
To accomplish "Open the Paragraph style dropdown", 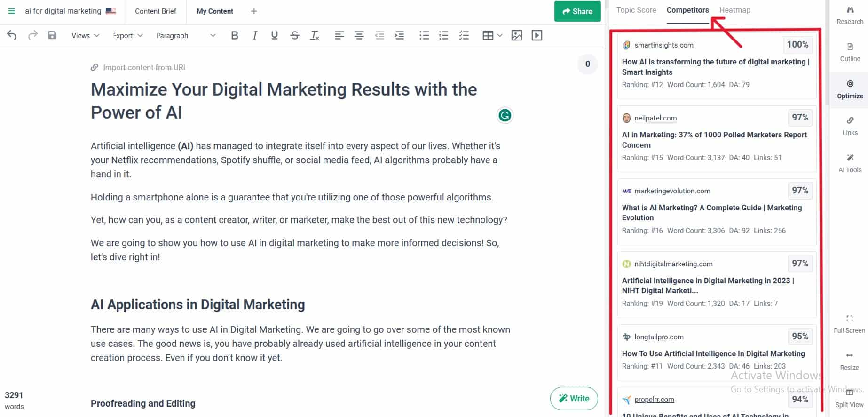I will click(186, 36).
